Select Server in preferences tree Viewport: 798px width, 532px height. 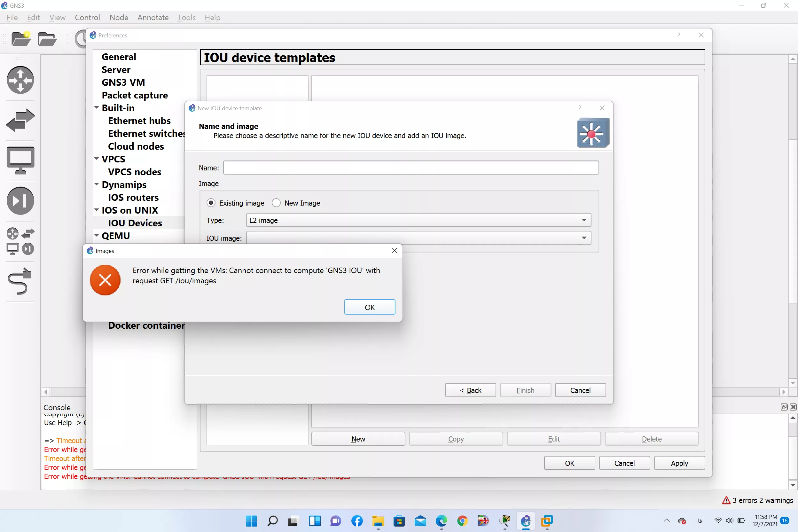click(116, 70)
